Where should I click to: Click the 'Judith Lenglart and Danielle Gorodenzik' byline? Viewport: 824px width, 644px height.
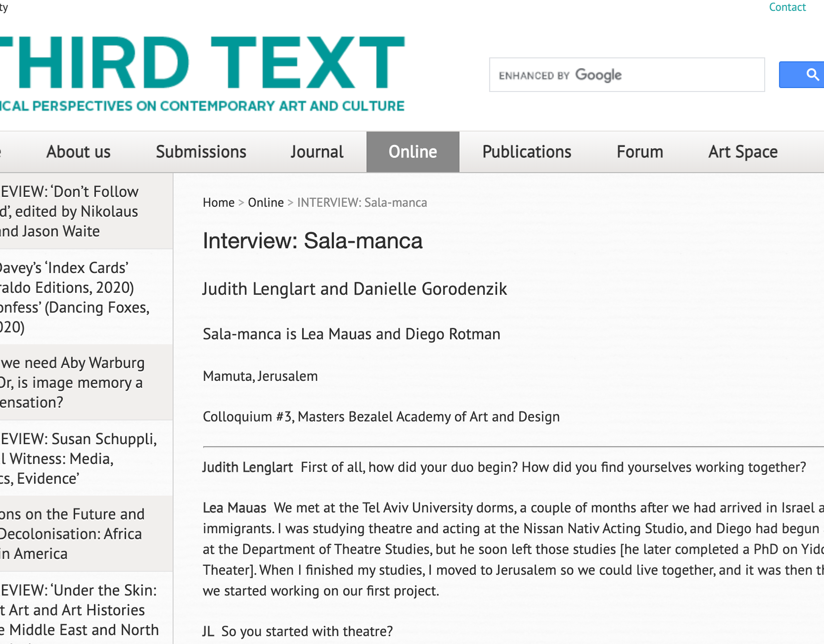(x=355, y=289)
